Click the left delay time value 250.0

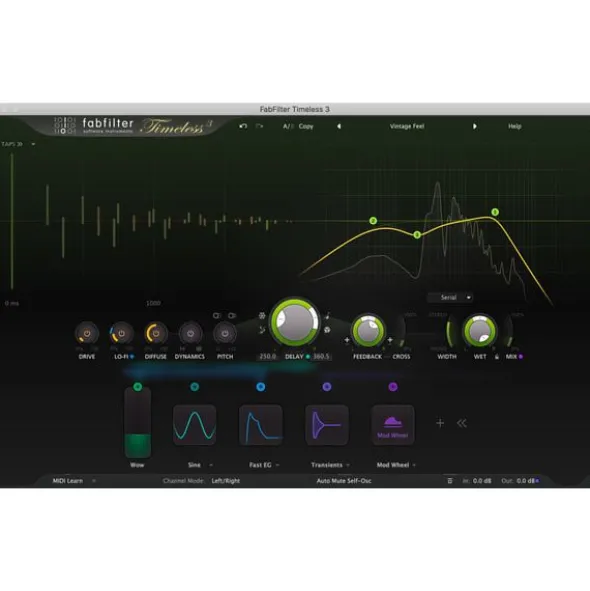[268, 356]
